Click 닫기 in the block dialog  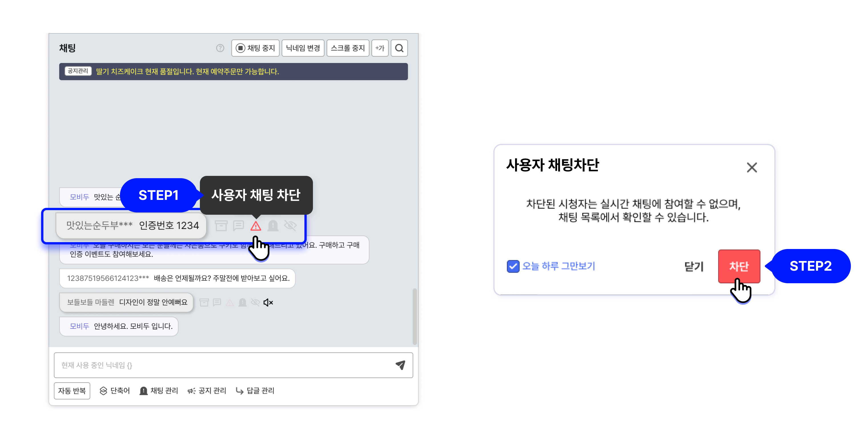click(694, 266)
